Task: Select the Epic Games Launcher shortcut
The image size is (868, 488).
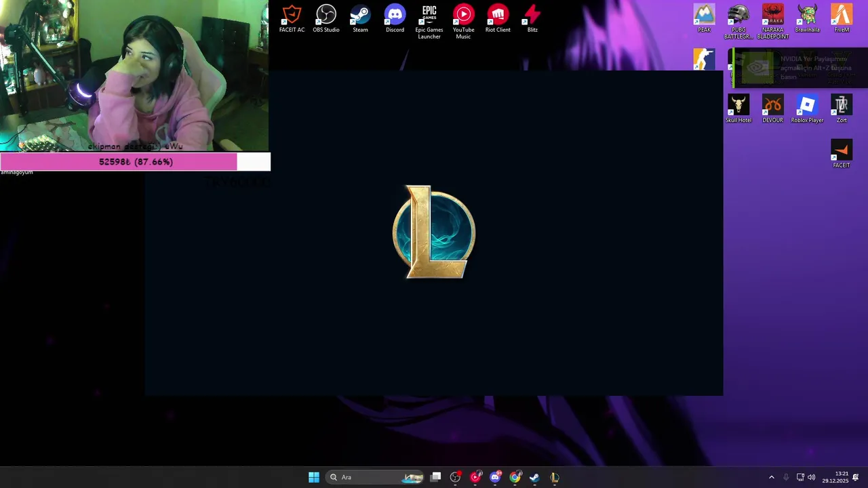Action: point(429,22)
